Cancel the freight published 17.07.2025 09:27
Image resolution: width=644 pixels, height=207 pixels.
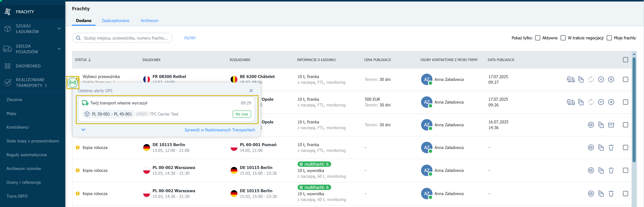tap(611, 79)
